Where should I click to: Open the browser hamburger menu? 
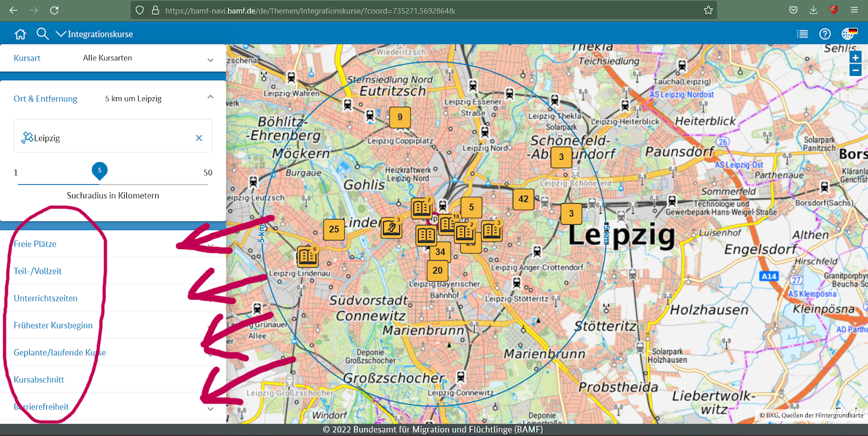854,10
